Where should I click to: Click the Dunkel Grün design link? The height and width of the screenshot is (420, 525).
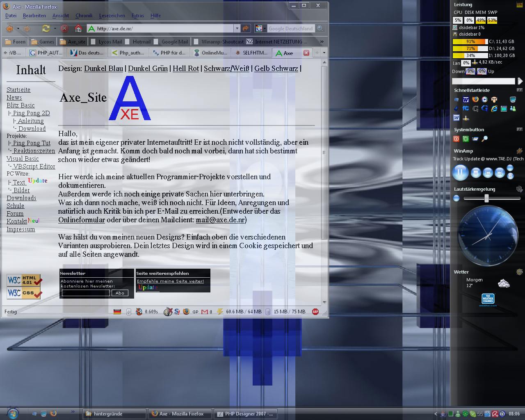tap(148, 68)
